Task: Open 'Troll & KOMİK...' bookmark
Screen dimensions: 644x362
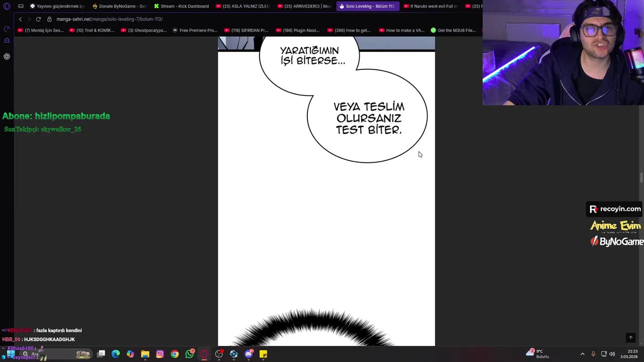Action: 92,30
